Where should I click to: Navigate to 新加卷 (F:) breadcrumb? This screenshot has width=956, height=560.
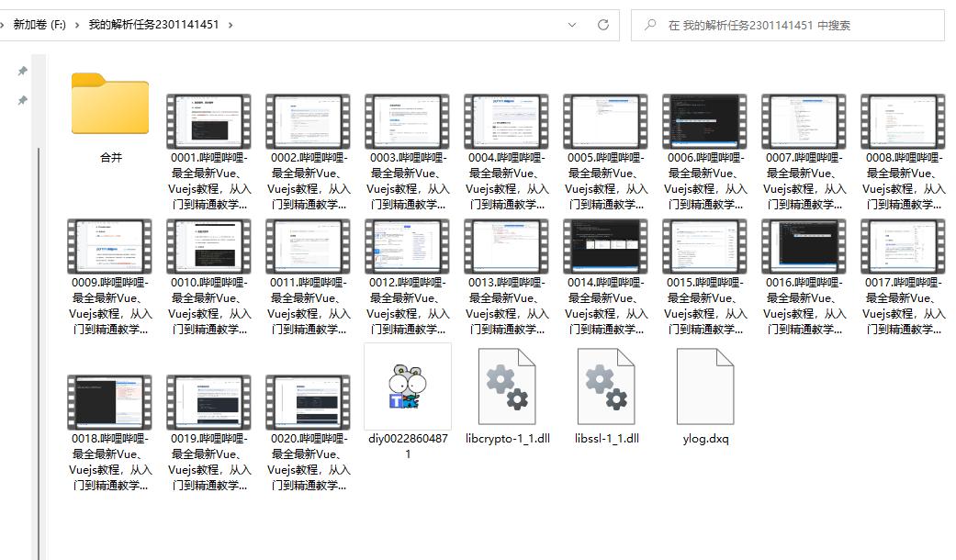[39, 25]
